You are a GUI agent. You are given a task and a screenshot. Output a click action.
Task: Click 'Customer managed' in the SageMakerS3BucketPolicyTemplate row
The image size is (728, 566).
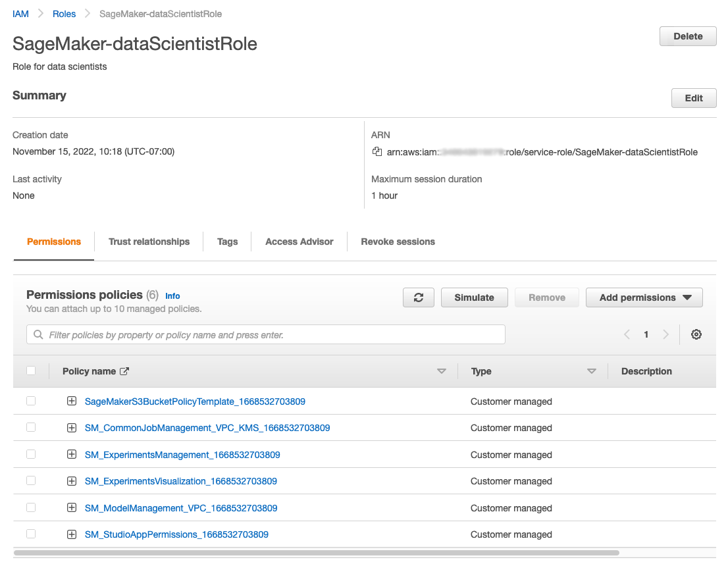click(x=511, y=401)
